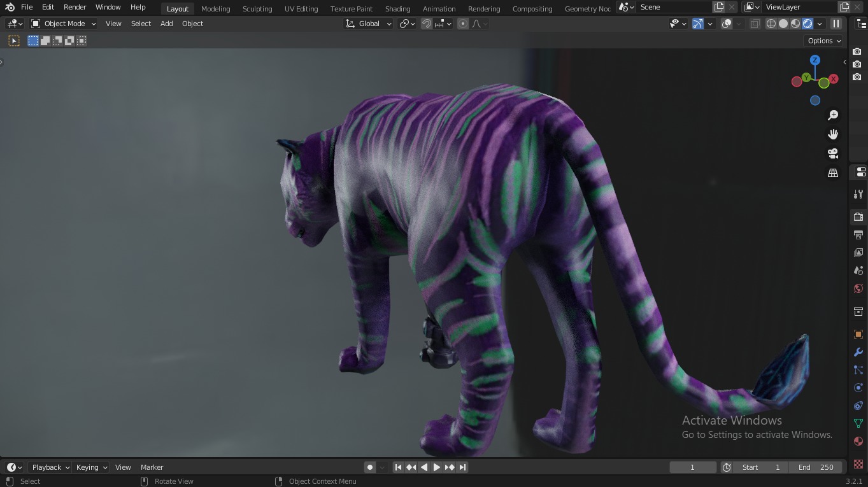Open the Object Mode dropdown
This screenshot has height=487, width=868.
tap(64, 24)
